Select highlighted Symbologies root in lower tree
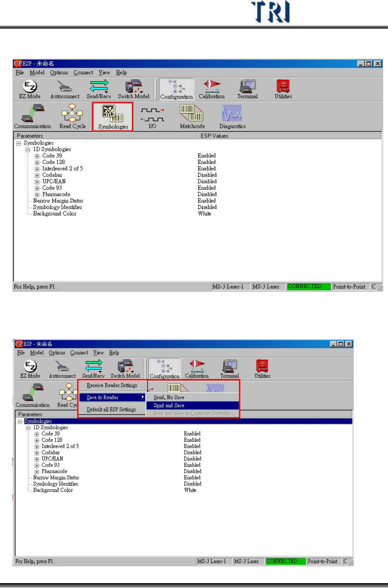The image size is (388, 588). click(x=38, y=421)
